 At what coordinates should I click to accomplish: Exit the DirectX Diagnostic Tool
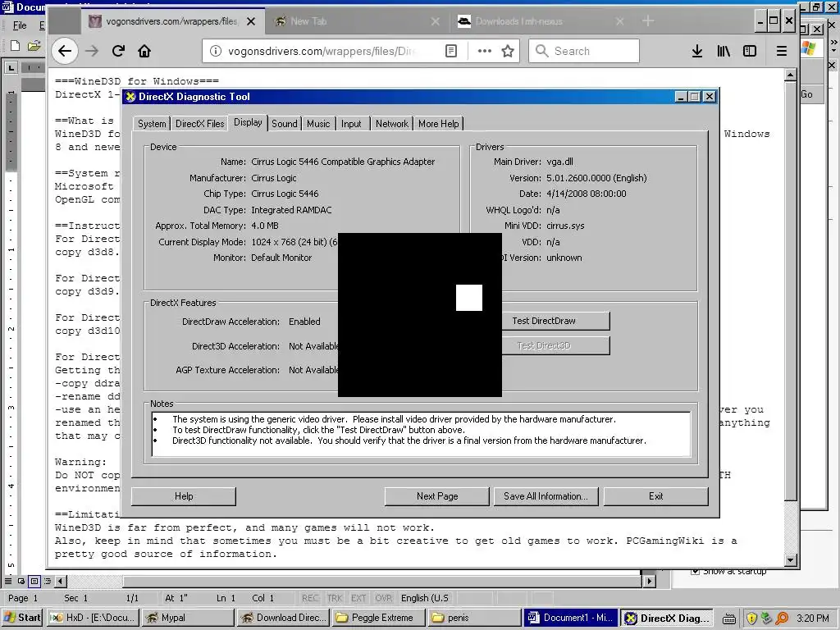click(655, 496)
